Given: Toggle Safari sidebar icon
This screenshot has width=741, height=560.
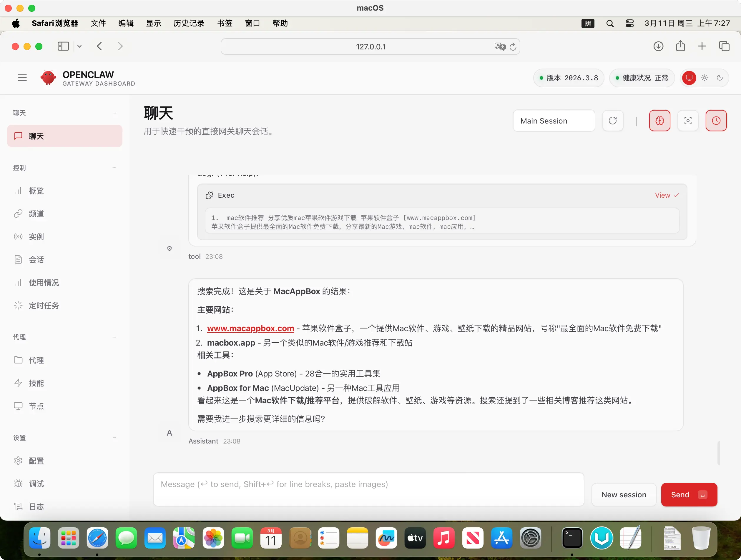Looking at the screenshot, I should click(x=63, y=46).
